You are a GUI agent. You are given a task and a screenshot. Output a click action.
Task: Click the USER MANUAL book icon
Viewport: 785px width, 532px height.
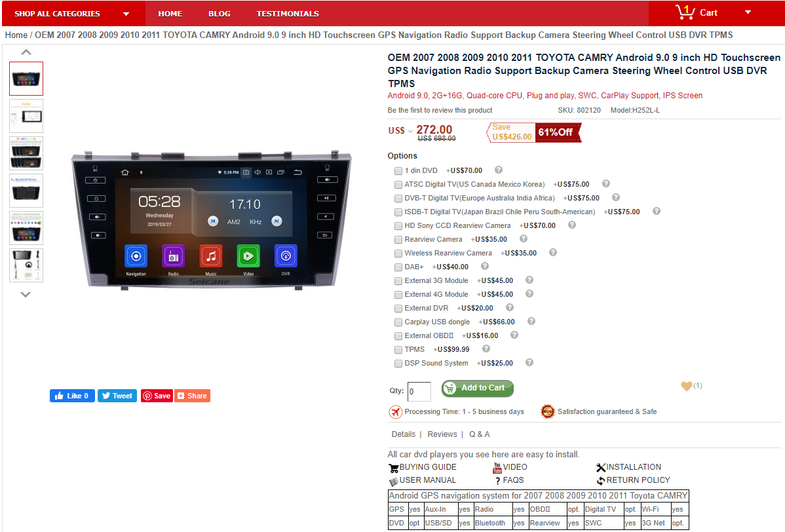[394, 481]
